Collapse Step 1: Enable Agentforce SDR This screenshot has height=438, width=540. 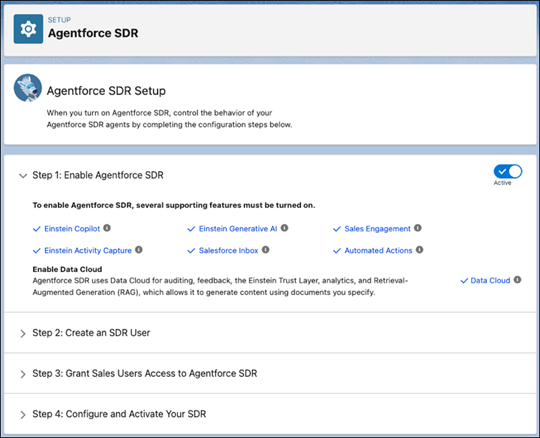point(23,176)
